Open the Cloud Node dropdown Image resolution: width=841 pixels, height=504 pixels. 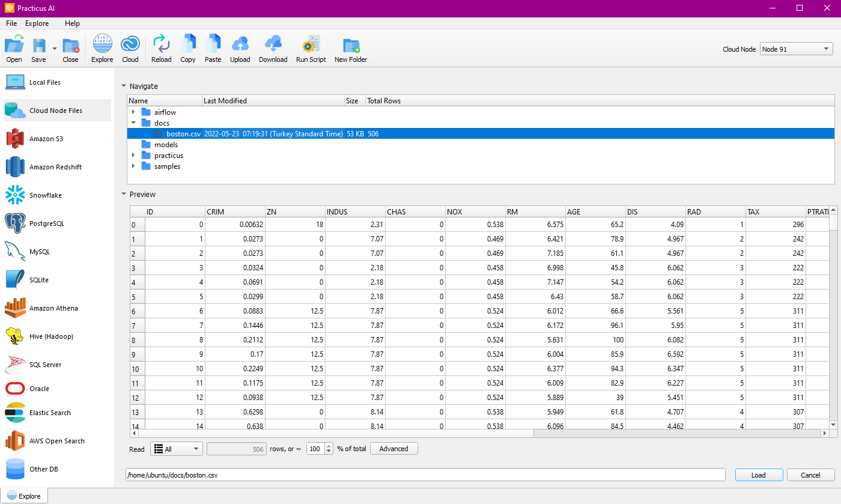(x=796, y=49)
